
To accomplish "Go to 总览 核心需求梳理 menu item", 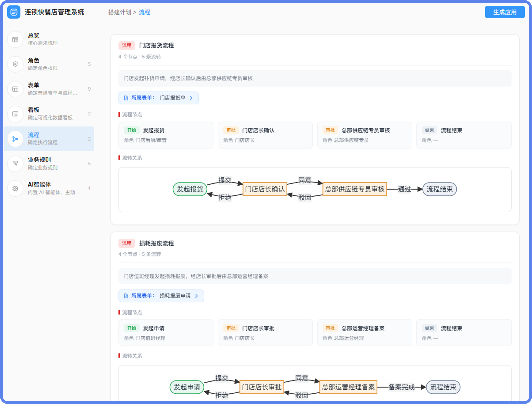I will [49, 39].
